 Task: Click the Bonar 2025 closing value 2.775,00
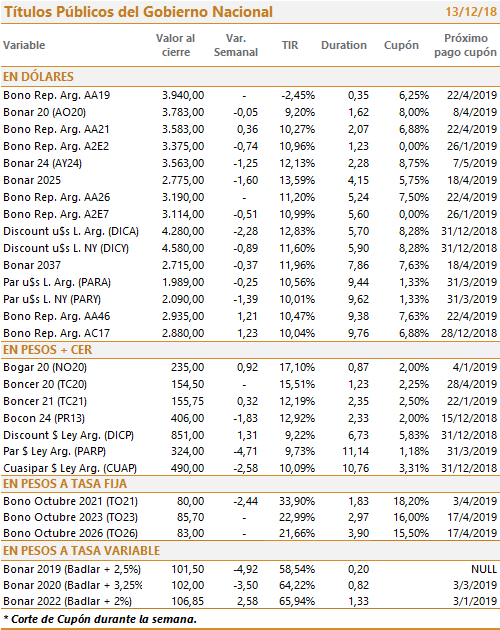[183, 180]
